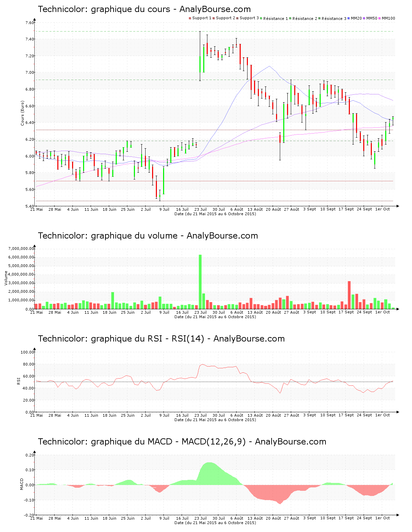Click the 100.00 value on RSI axis
This screenshot has height=532, width=412.
pos(27,352)
